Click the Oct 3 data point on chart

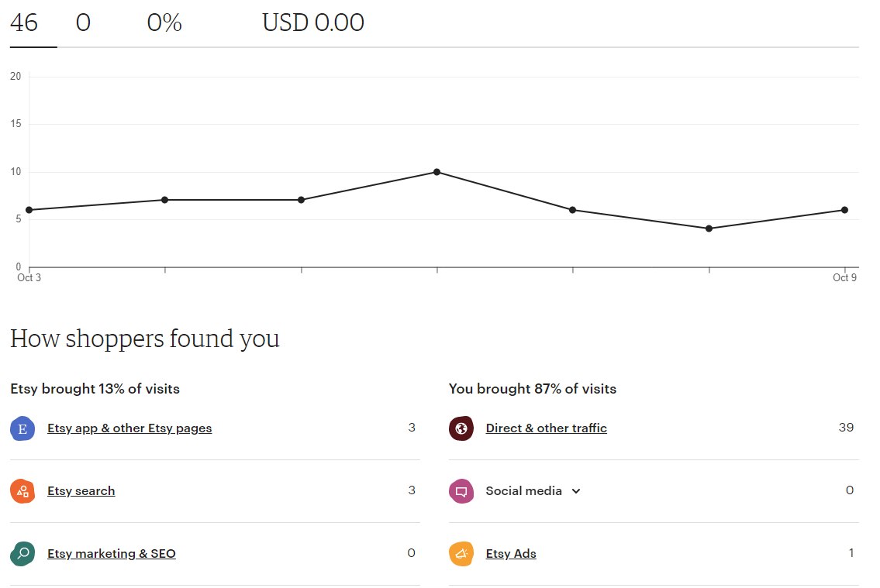[29, 210]
